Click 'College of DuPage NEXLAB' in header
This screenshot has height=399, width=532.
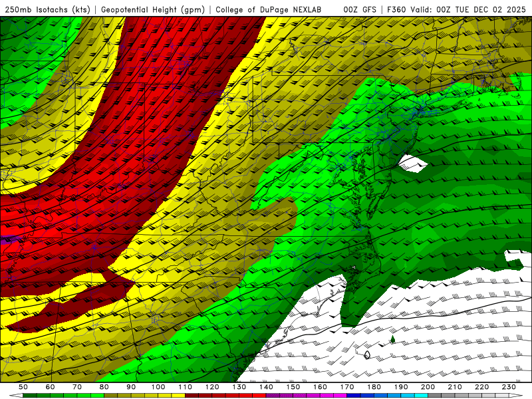(268, 10)
